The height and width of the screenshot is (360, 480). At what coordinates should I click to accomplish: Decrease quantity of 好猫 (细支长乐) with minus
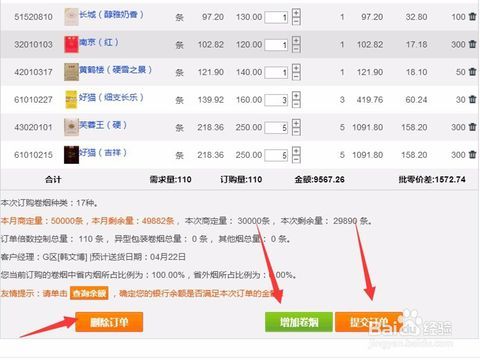(296, 104)
